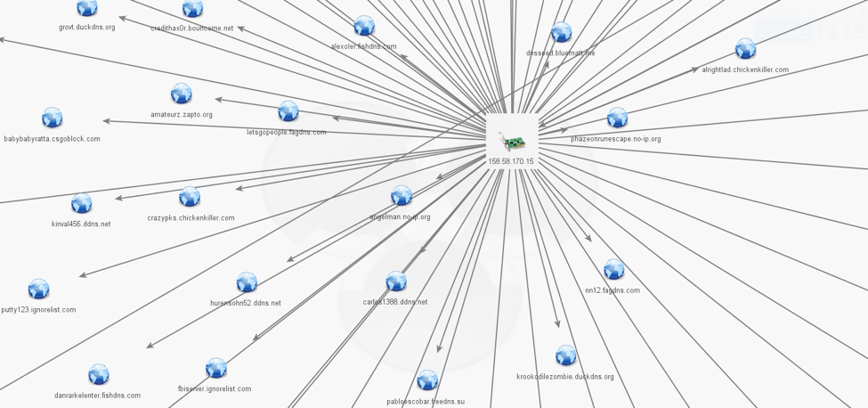Click the carlos1388.ddns.net globe icon
This screenshot has height=408, width=868.
(396, 282)
